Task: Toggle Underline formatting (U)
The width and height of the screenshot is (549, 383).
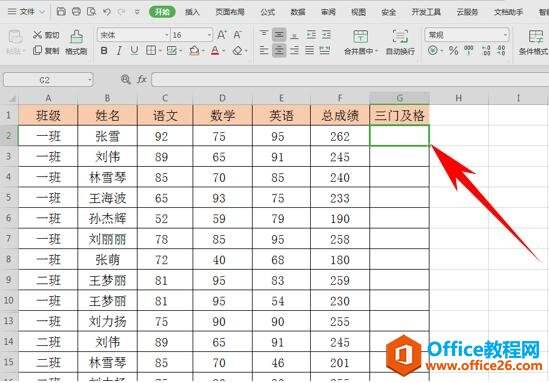Action: 134,50
